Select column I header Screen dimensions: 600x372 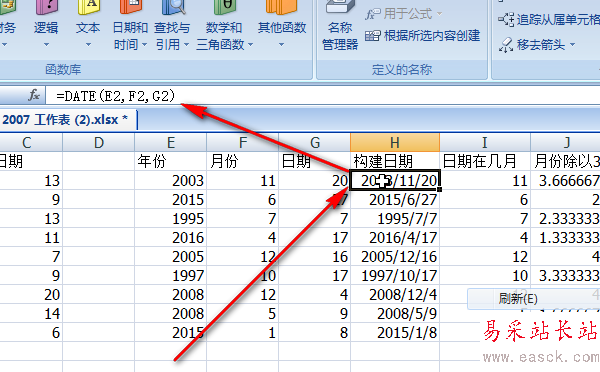point(485,143)
